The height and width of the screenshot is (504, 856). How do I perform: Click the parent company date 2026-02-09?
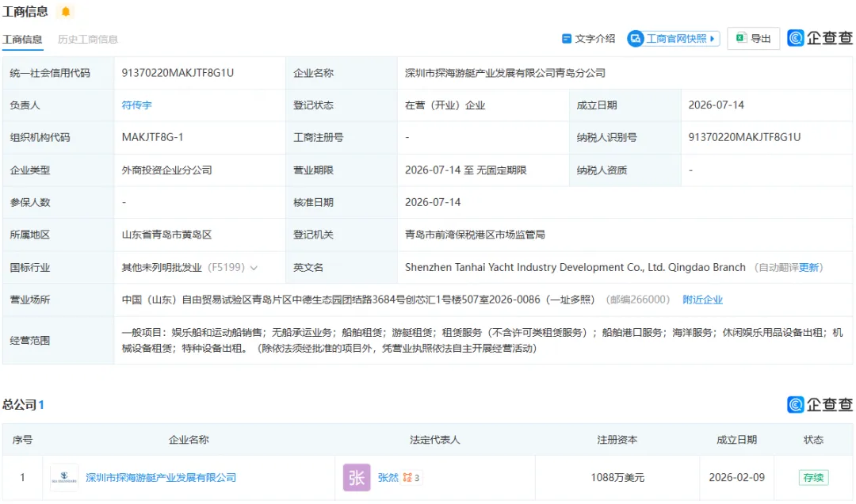click(x=737, y=478)
